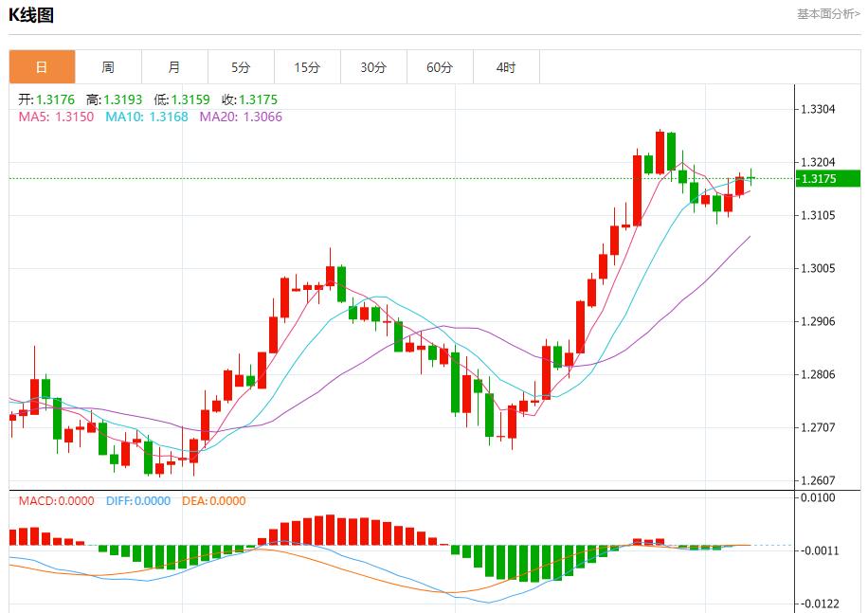The width and height of the screenshot is (868, 613).
Task: Switch to the 月 monthly tab
Action: click(174, 67)
